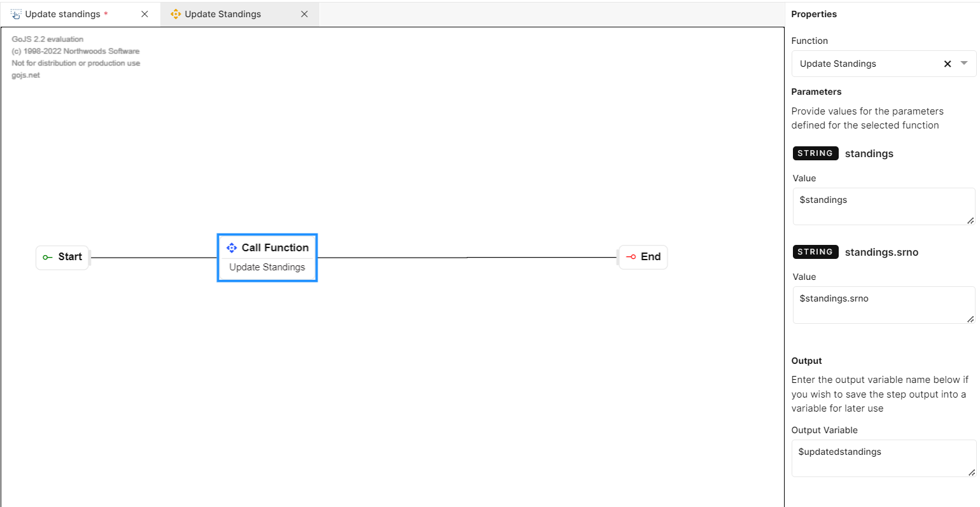Click the Start node green icon
980x507 pixels.
point(47,258)
